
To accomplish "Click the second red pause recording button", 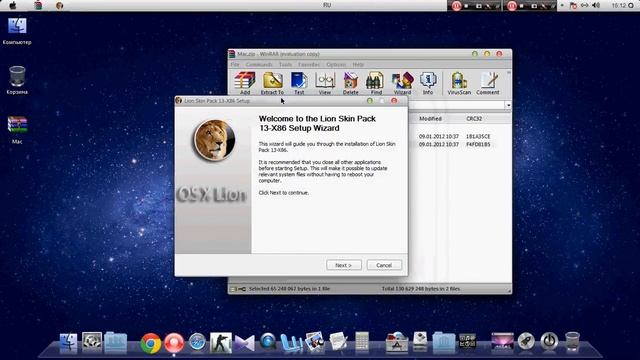I will [x=512, y=6].
